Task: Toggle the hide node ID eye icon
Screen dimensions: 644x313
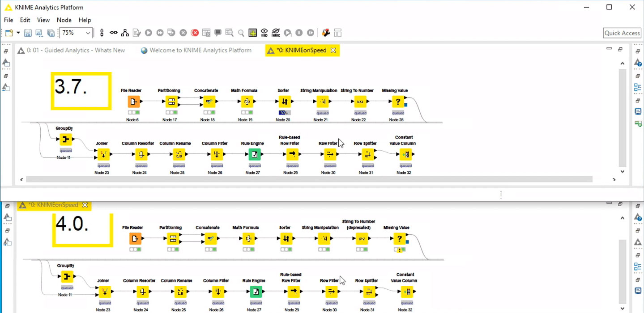Action: pyautogui.click(x=264, y=33)
